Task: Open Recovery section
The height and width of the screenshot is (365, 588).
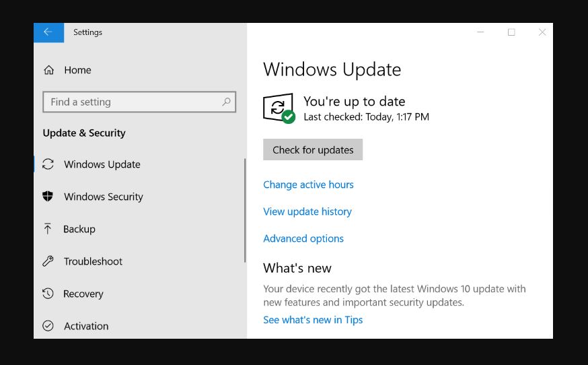Action: tap(83, 293)
